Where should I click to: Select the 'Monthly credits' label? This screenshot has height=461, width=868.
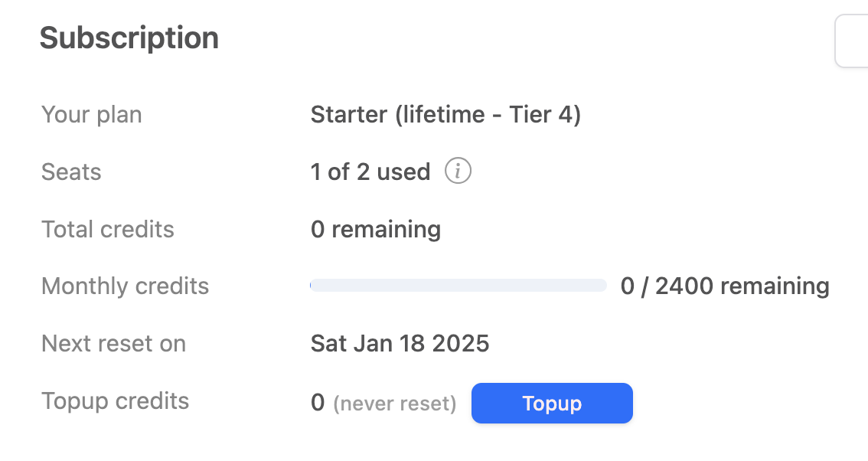click(x=126, y=286)
